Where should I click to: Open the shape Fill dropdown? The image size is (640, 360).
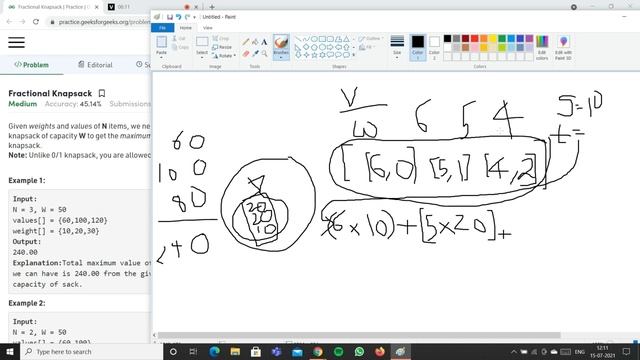click(x=367, y=47)
